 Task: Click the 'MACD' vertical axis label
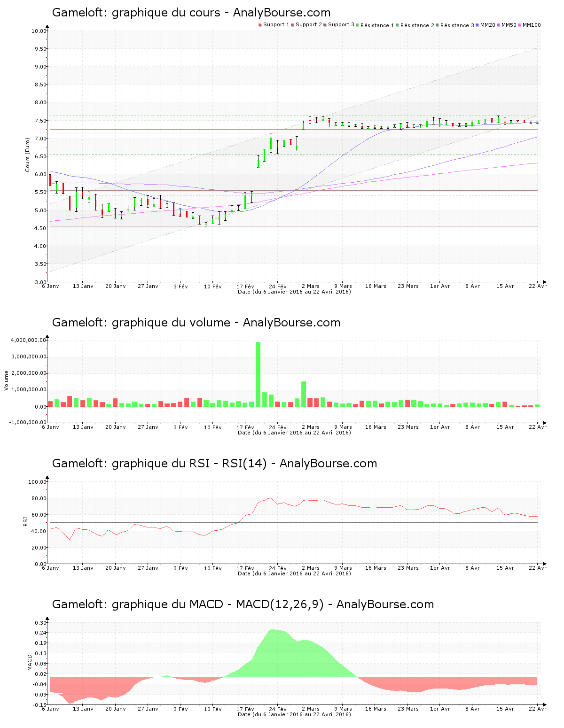(29, 662)
